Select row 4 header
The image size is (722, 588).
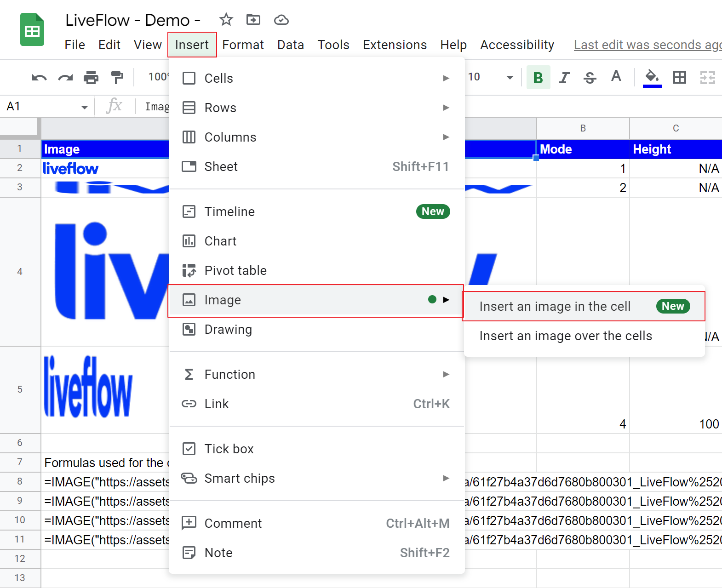(x=20, y=272)
